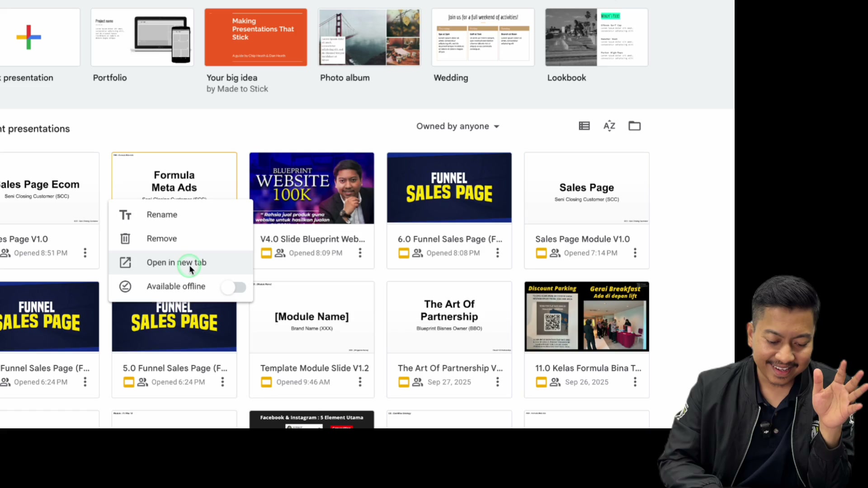Choose Remove from the context menu
The image size is (868, 488).
[180, 239]
